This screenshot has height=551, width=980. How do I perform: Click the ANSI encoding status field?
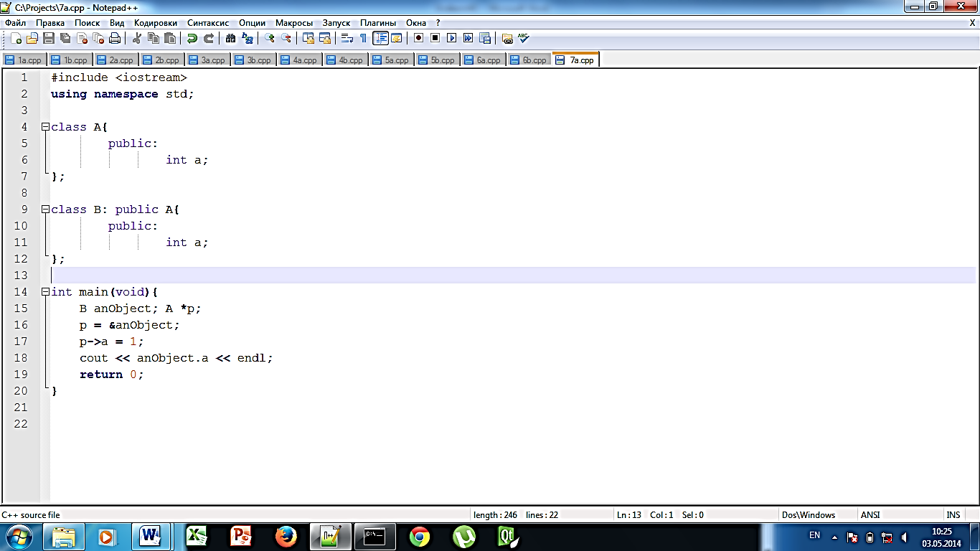[900, 514]
